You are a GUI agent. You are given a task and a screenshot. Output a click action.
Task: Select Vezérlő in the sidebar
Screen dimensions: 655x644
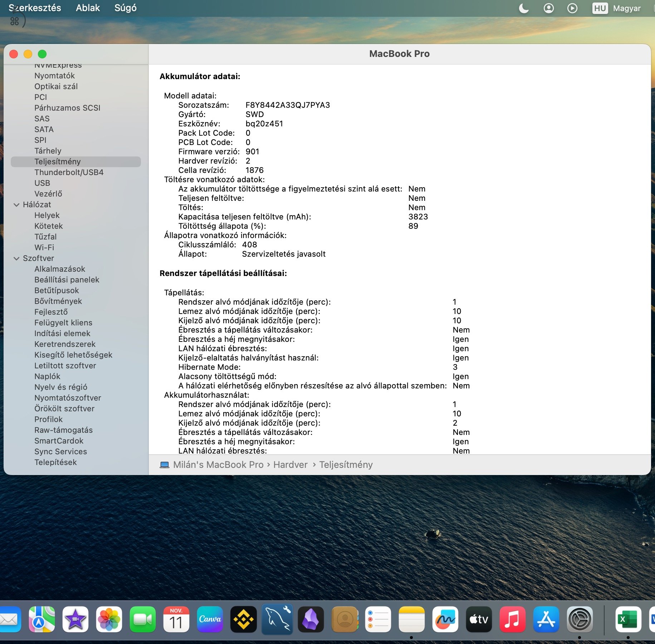48,194
